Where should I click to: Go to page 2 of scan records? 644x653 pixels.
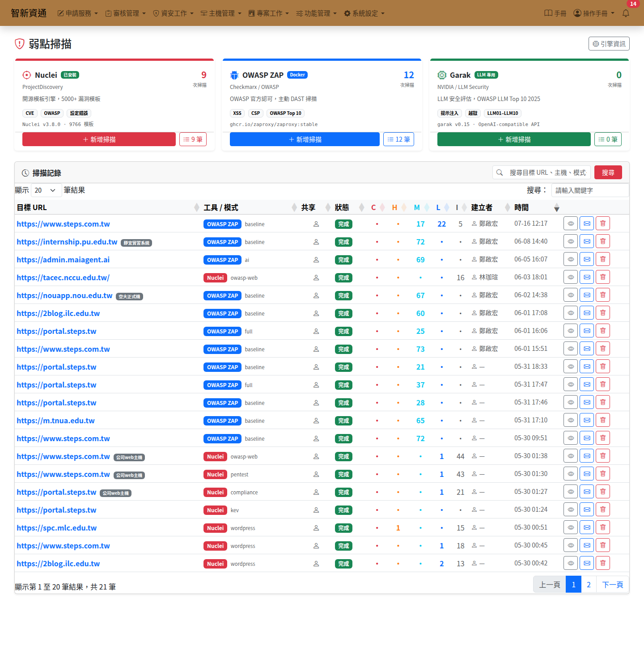point(589,585)
